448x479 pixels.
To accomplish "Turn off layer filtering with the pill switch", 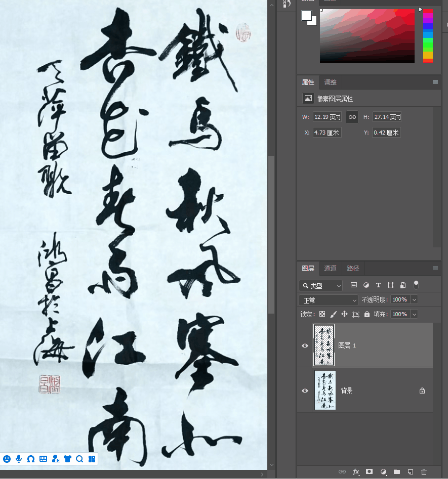I will pyautogui.click(x=416, y=285).
